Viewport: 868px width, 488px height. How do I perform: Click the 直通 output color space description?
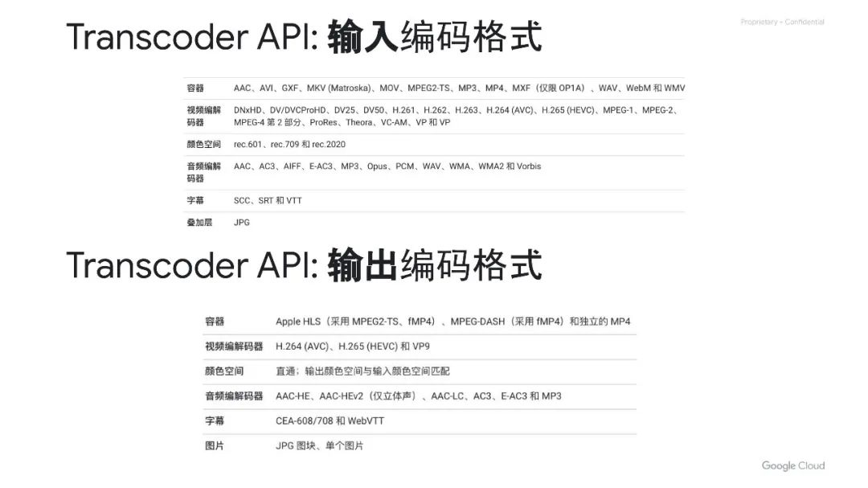362,371
